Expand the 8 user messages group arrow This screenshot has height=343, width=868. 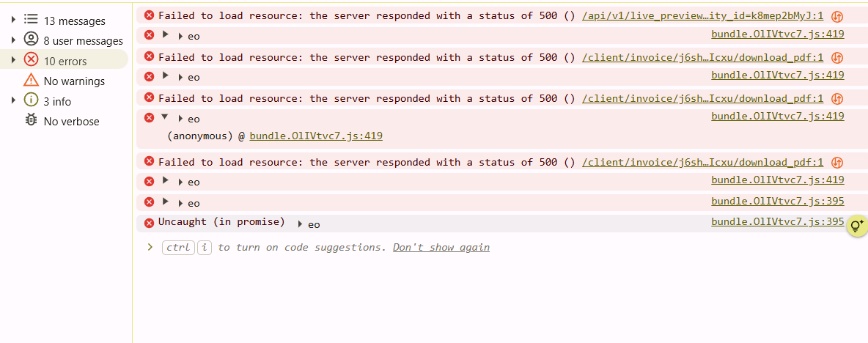click(x=13, y=40)
